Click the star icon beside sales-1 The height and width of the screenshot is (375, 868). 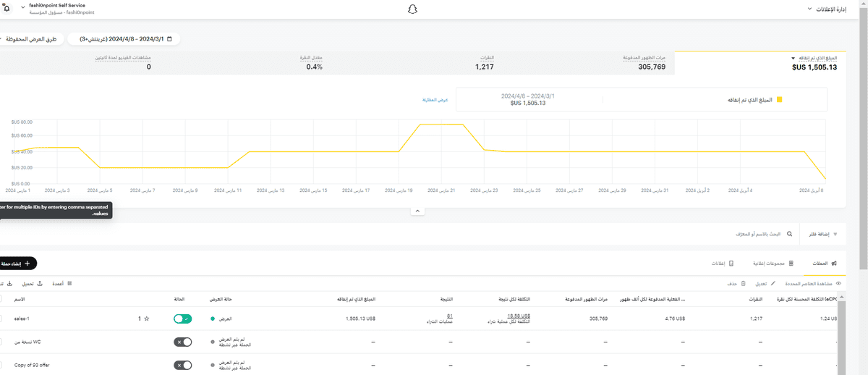tap(146, 318)
